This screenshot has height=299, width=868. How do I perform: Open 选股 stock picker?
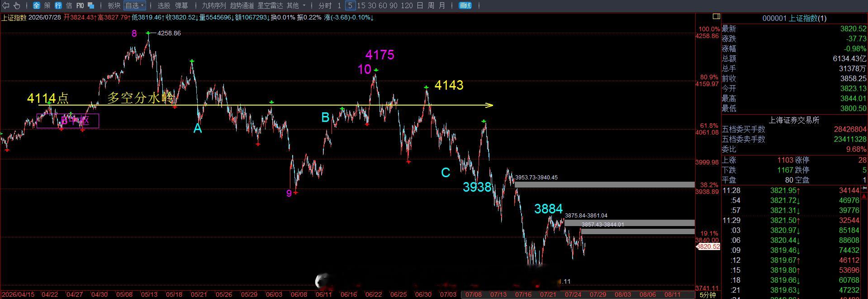tap(164, 5)
